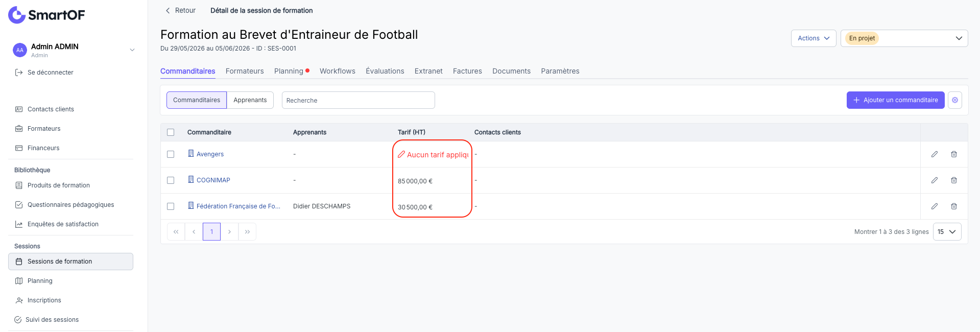Switch to the Documents tab
980x332 pixels.
click(511, 71)
